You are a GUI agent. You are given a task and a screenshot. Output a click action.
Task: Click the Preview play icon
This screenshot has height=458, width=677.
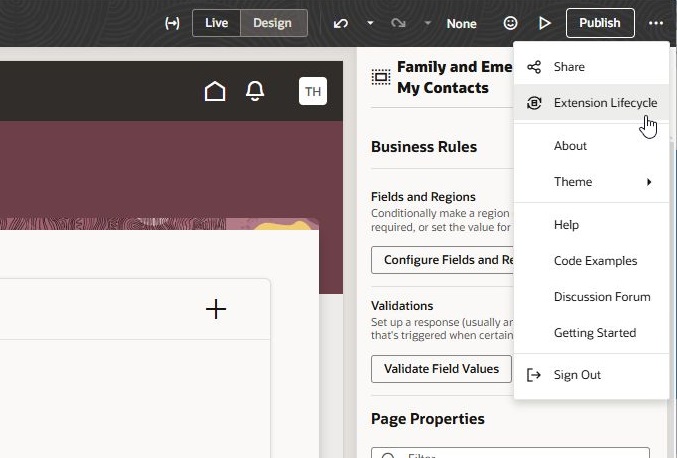544,23
